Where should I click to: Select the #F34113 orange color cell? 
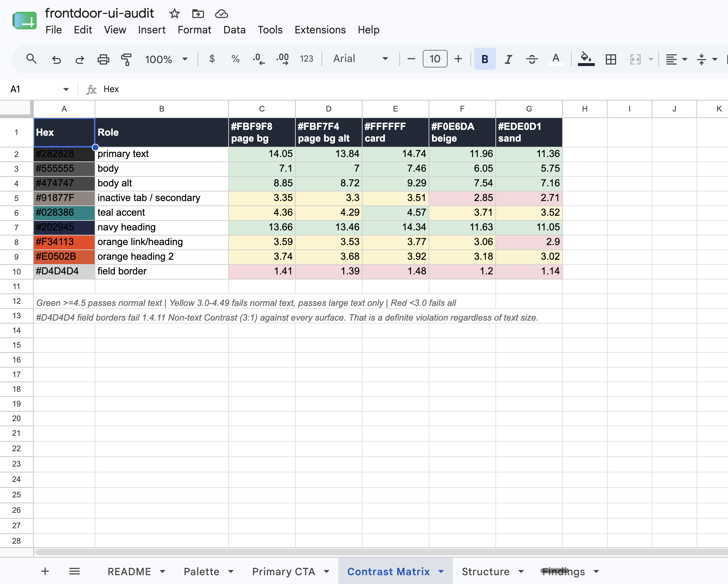click(x=64, y=242)
